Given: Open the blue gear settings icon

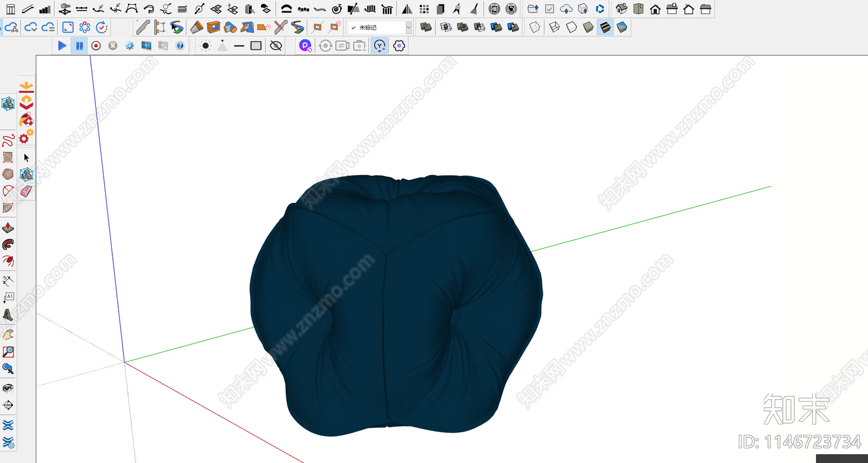Looking at the screenshot, I should [x=130, y=46].
